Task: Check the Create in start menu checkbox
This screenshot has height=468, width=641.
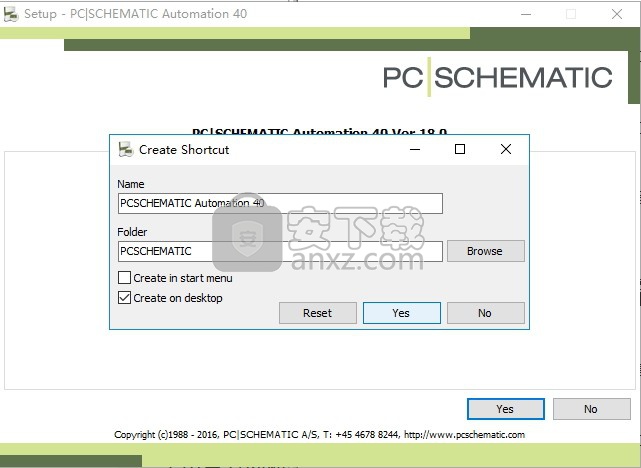Action: (x=124, y=278)
